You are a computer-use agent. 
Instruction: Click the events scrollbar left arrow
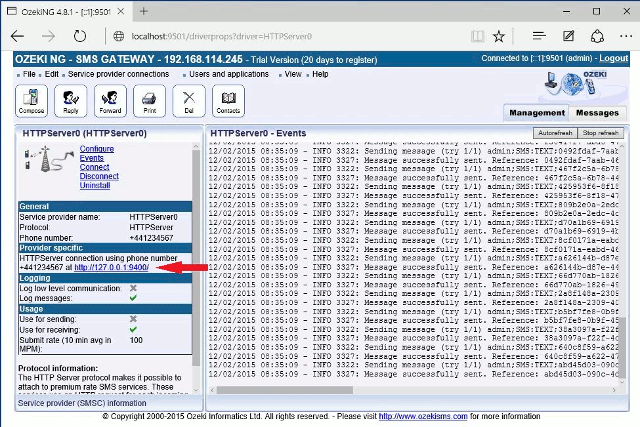coord(212,390)
